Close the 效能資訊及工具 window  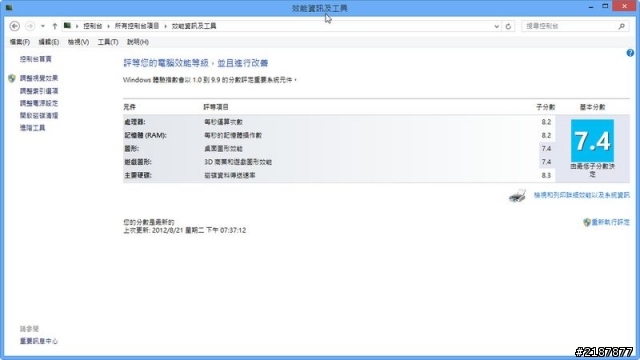point(624,6)
